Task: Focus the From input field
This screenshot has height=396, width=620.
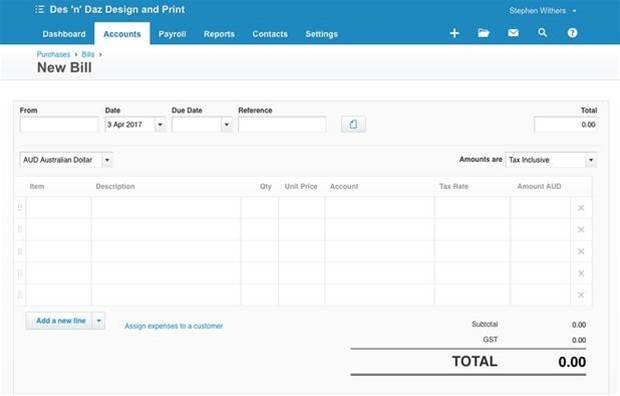Action: tap(59, 125)
